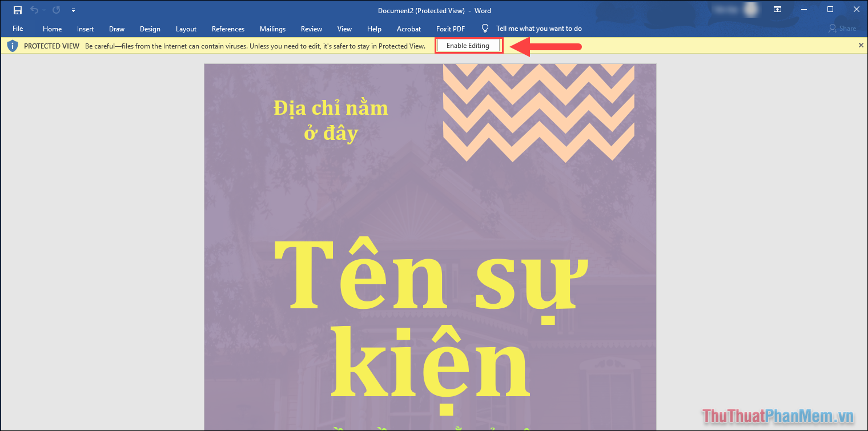
Task: Dismiss the Protected View warning bar
Action: click(x=861, y=45)
